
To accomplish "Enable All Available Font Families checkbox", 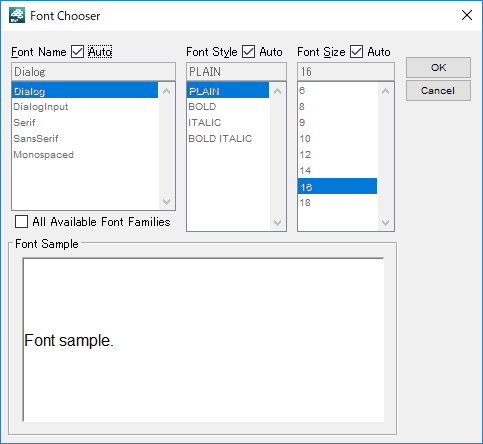I will coord(21,222).
